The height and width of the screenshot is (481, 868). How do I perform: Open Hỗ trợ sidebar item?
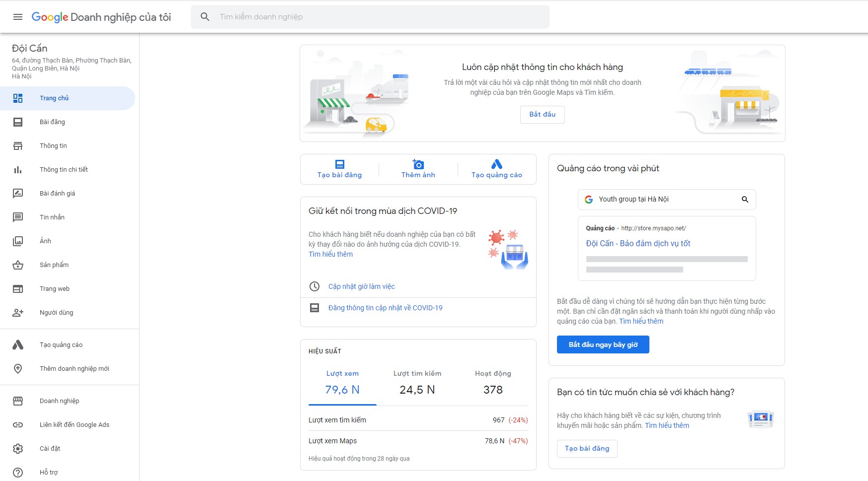click(x=68, y=473)
